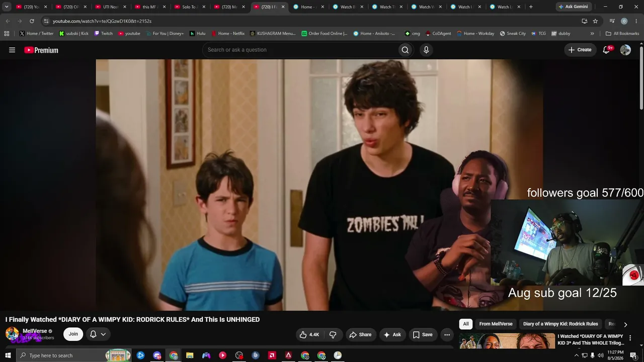
Task: Click the Windows taskbar search box
Action: 73,355
